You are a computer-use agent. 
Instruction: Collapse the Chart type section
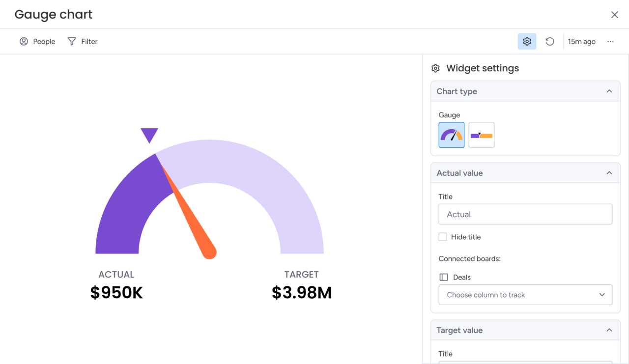coord(609,91)
